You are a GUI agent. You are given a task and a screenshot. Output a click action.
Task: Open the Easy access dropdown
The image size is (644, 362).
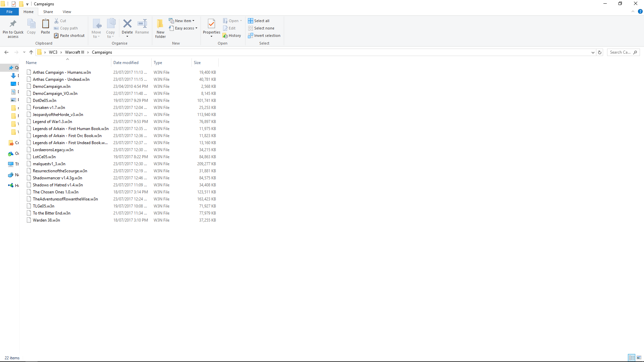tap(183, 28)
